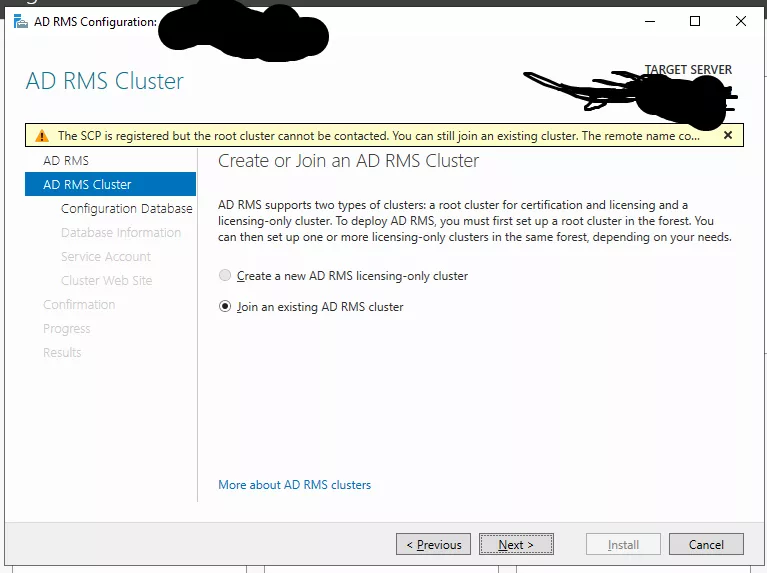Click the Install button
767x573 pixels.
(x=623, y=544)
